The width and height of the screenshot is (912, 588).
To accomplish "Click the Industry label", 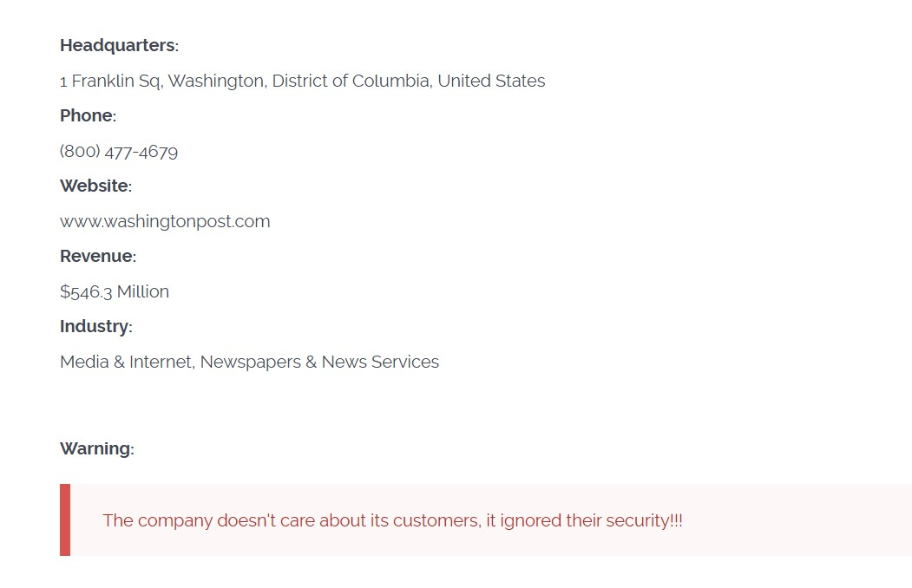I will point(95,327).
